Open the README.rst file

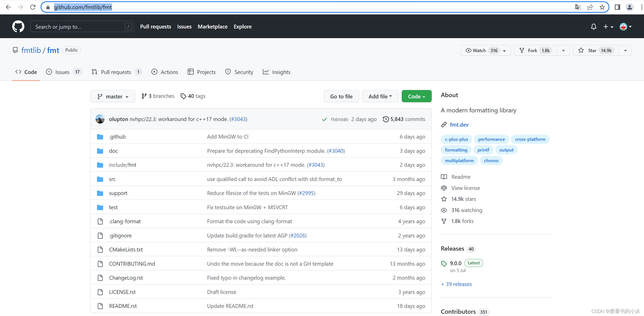point(123,306)
